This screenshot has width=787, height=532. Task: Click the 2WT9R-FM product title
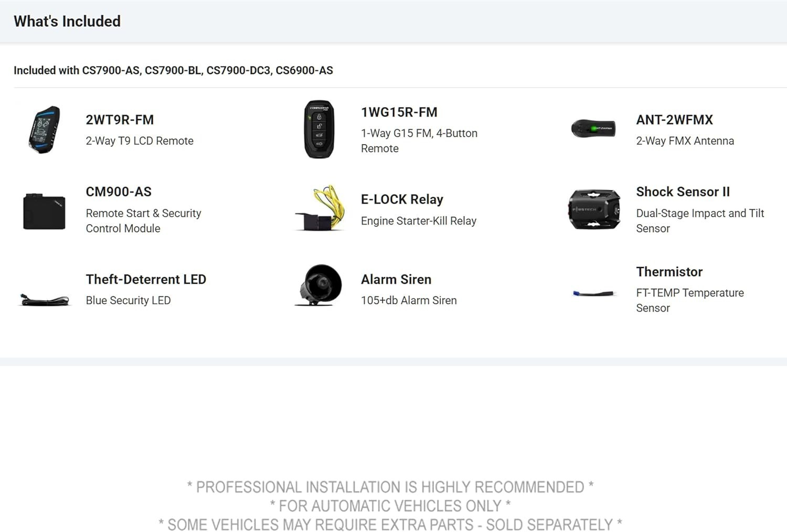point(120,120)
